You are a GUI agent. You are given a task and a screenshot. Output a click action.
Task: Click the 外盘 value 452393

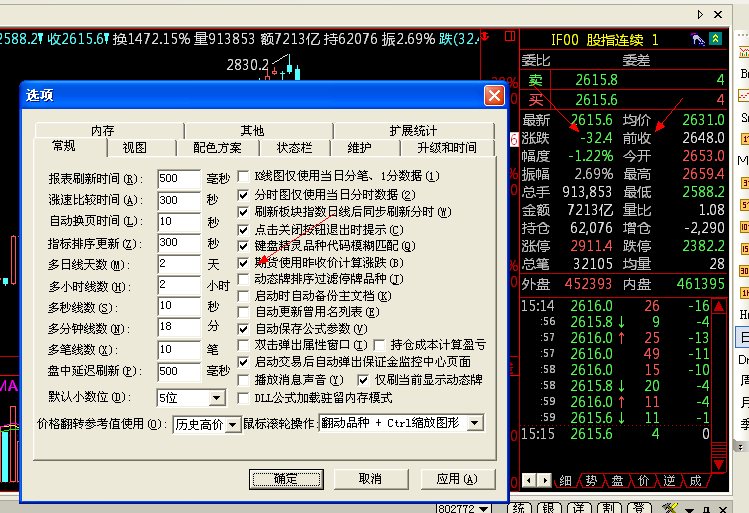[588, 284]
